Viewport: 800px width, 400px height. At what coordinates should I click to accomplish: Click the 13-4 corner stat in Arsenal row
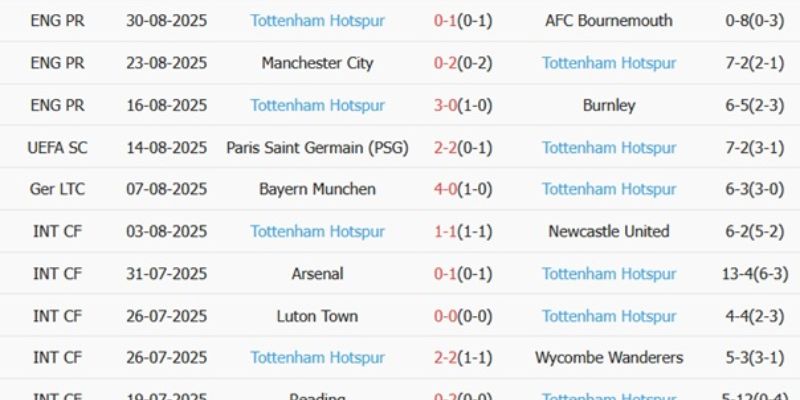coord(735,273)
